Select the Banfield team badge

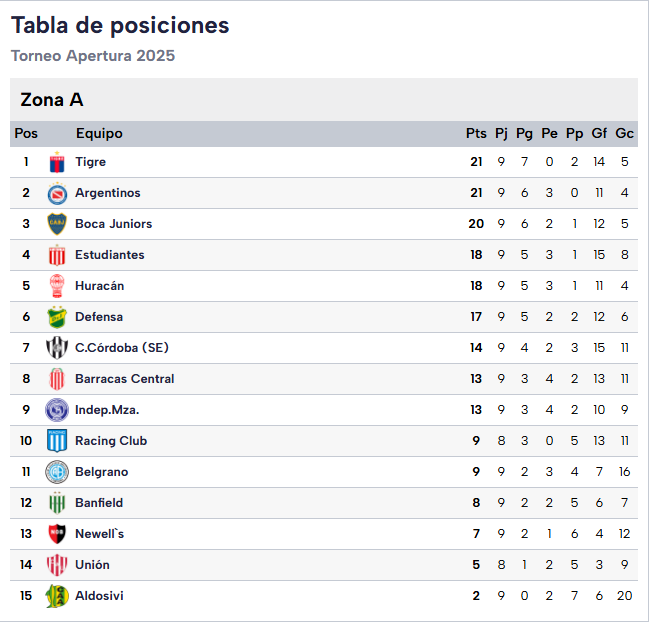coord(57,503)
